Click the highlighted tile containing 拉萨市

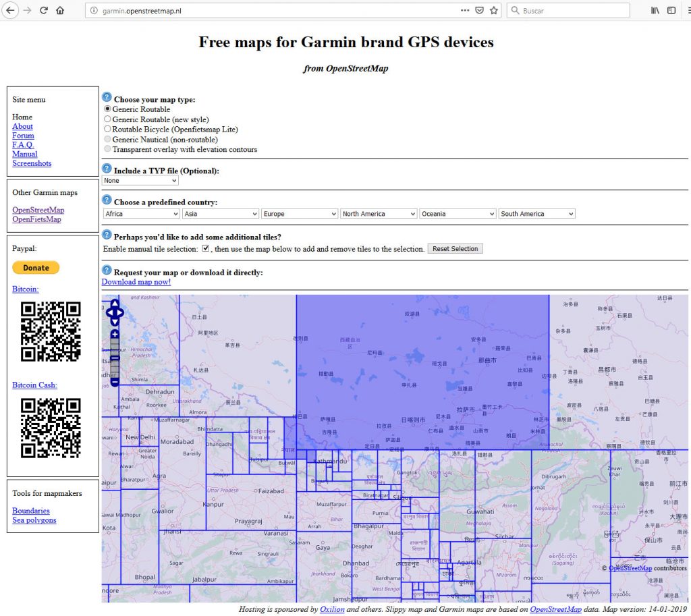[x=422, y=372]
